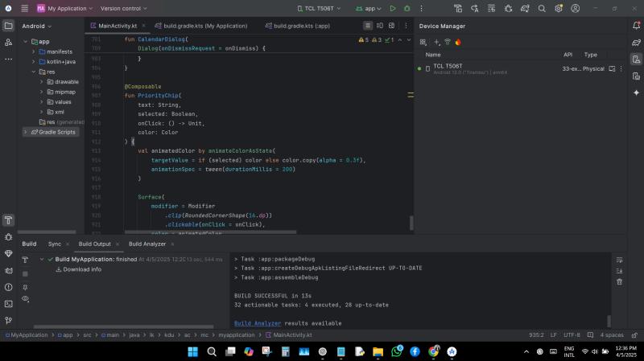Collapse the app module tree node

[x=26, y=42]
